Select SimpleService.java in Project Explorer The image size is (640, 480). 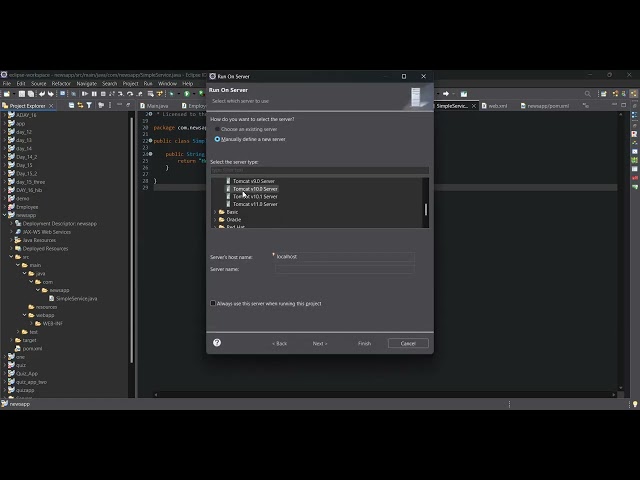[76, 298]
